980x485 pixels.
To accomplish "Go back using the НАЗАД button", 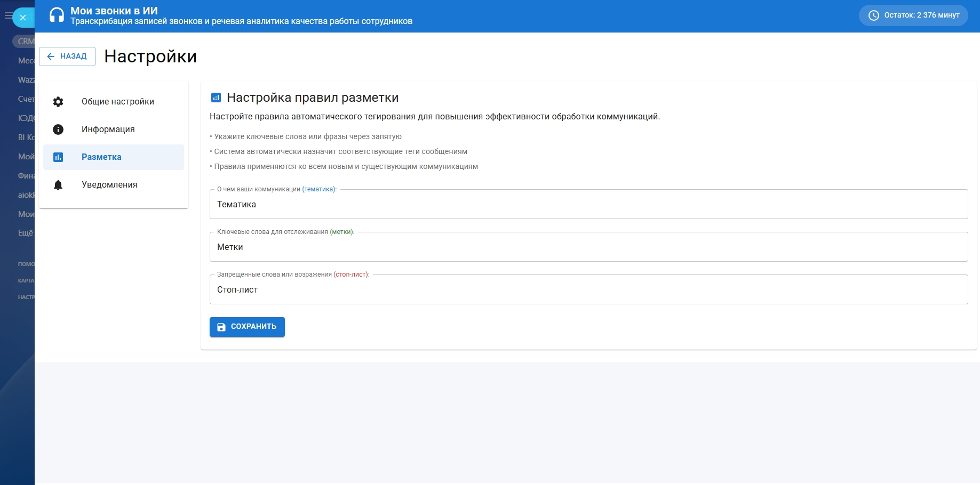I will pos(67,56).
